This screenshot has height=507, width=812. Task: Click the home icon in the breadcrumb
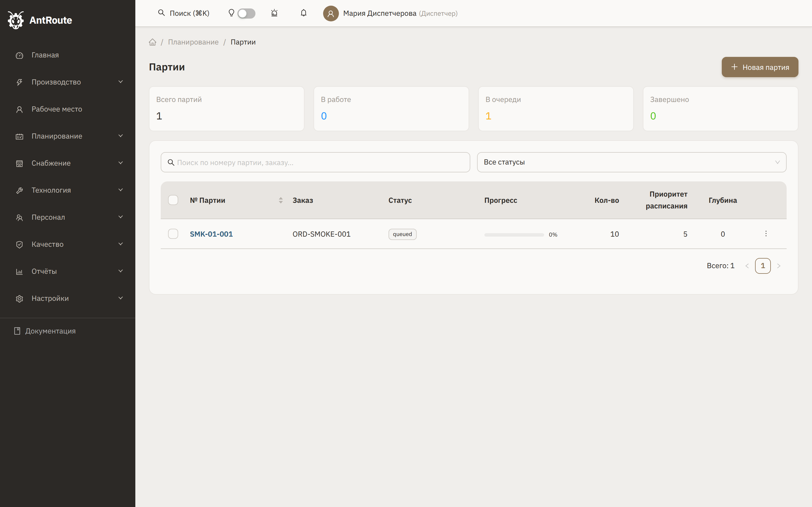(x=153, y=42)
